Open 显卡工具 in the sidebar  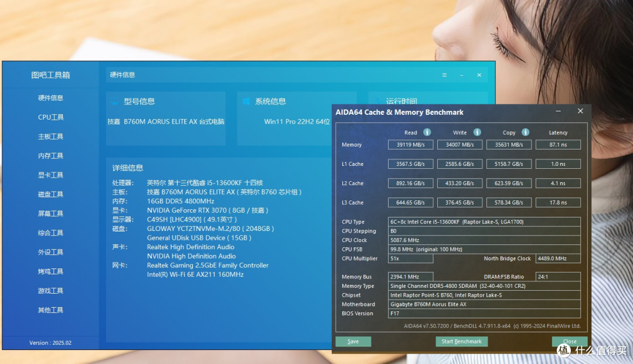[50, 175]
